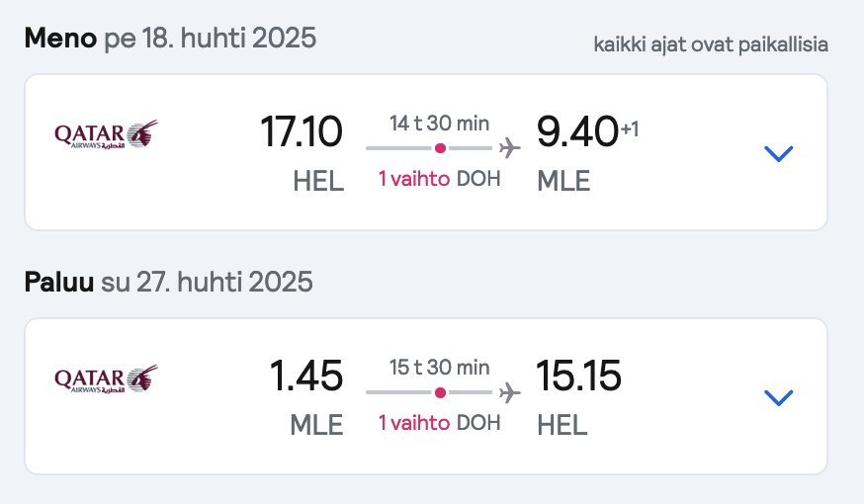This screenshot has height=504, width=864.
Task: Click Qatar Airways logo on return flight
Action: point(107,378)
